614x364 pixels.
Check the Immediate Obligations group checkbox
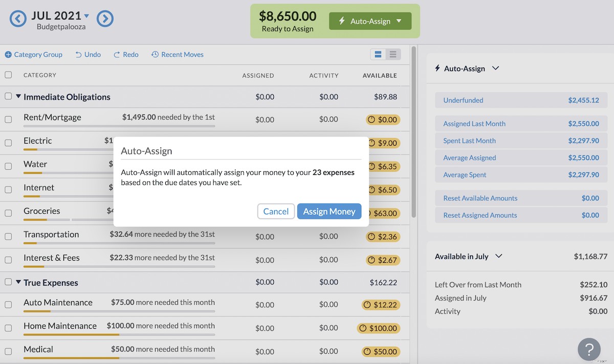pyautogui.click(x=8, y=96)
